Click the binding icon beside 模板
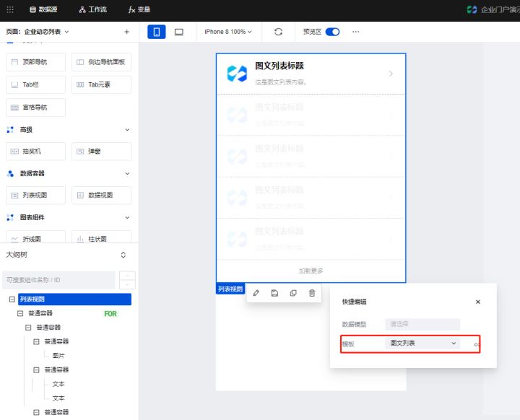 coord(477,345)
